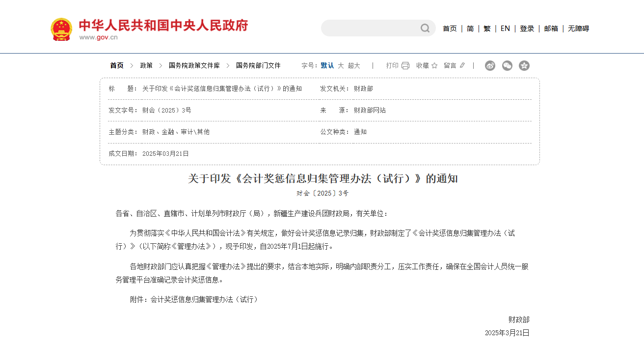Click the pencil icon next to 留言

(x=462, y=65)
